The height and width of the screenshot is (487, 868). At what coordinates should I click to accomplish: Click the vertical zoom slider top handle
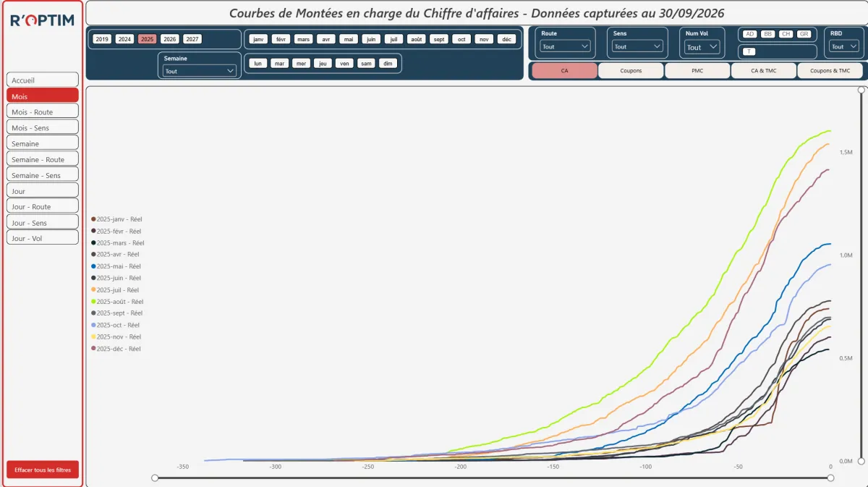[x=861, y=90]
